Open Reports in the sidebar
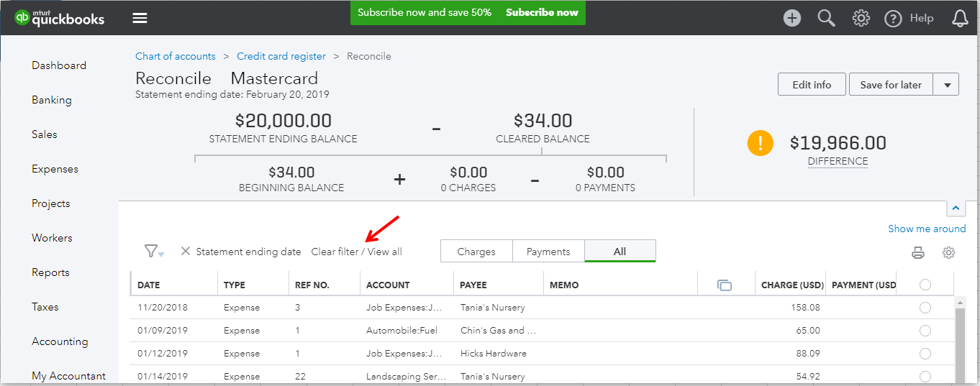This screenshot has height=386, width=980. click(50, 272)
